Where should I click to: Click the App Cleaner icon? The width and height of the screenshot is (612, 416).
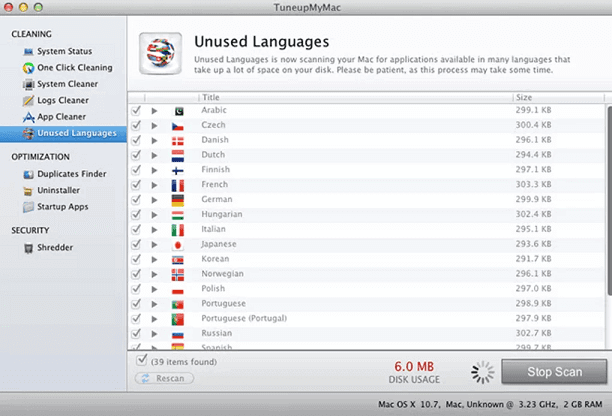pos(28,117)
